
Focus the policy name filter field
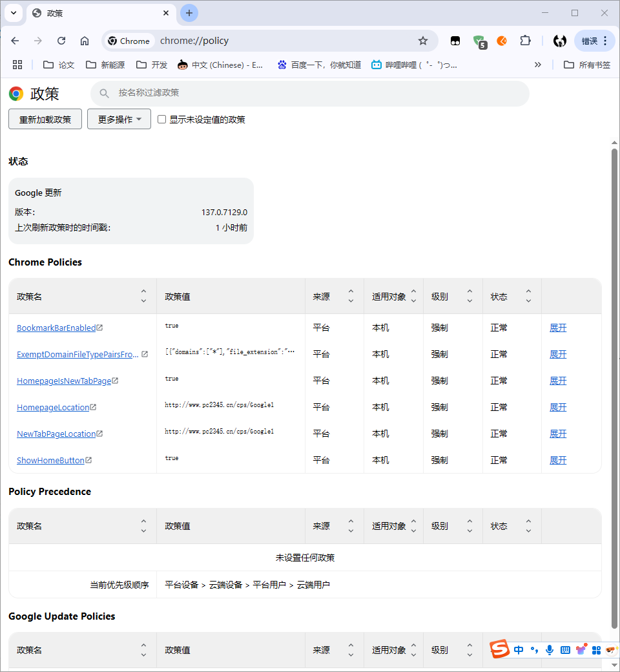310,93
